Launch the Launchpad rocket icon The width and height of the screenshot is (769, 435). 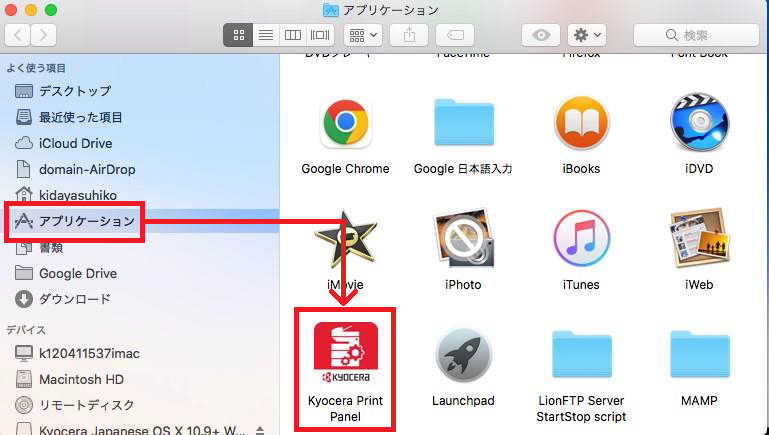(463, 356)
